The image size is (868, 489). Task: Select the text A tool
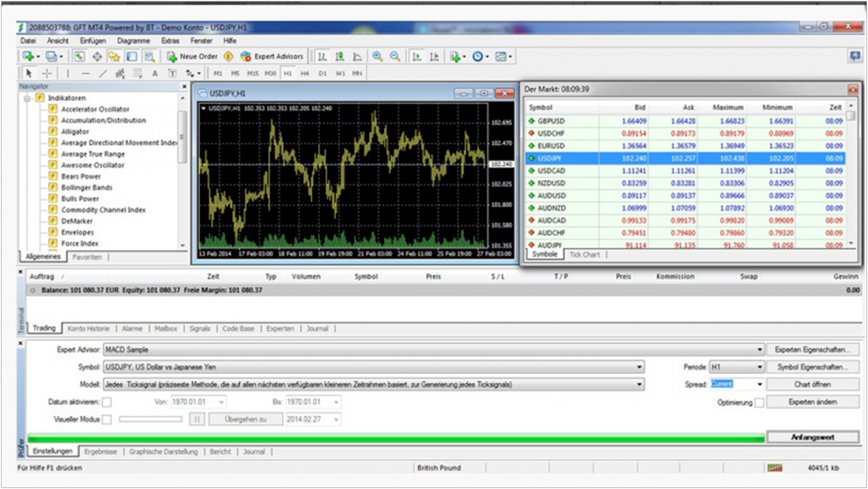pyautogui.click(x=155, y=73)
